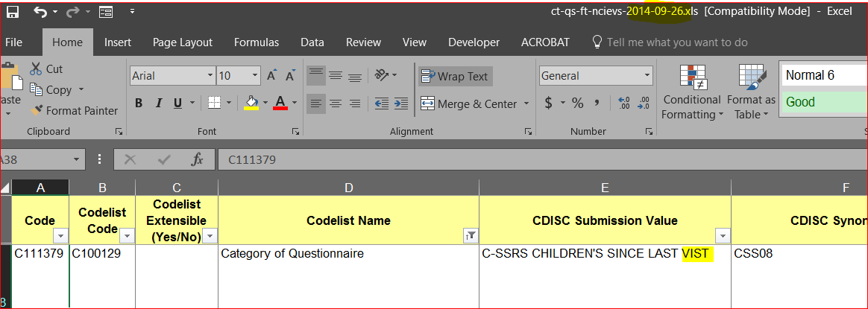868x309 pixels.
Task: Apply the Normal 6 cell style
Action: 824,75
